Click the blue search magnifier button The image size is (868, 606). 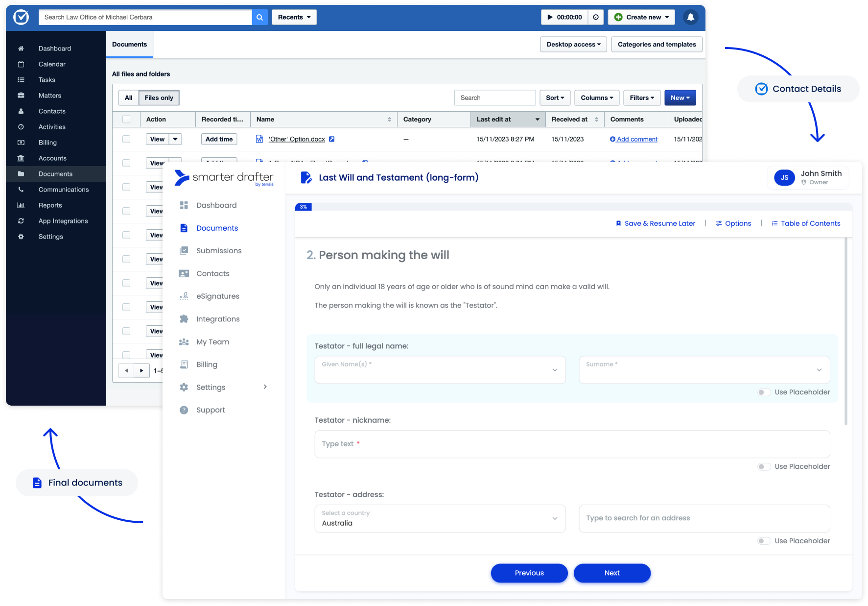coord(259,17)
